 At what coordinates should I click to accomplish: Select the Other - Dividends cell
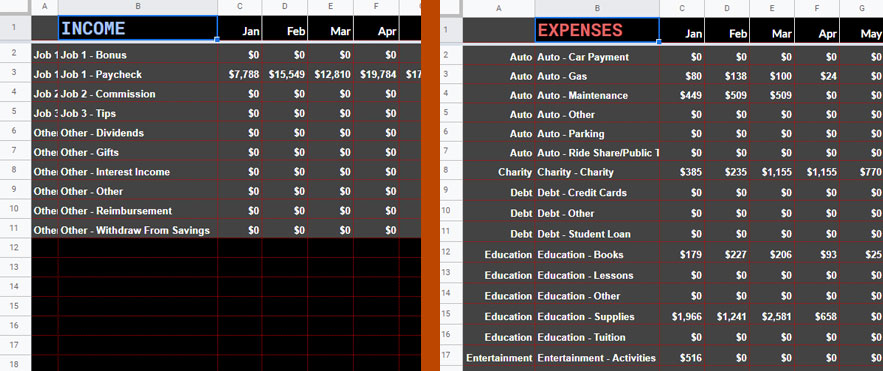pos(137,132)
